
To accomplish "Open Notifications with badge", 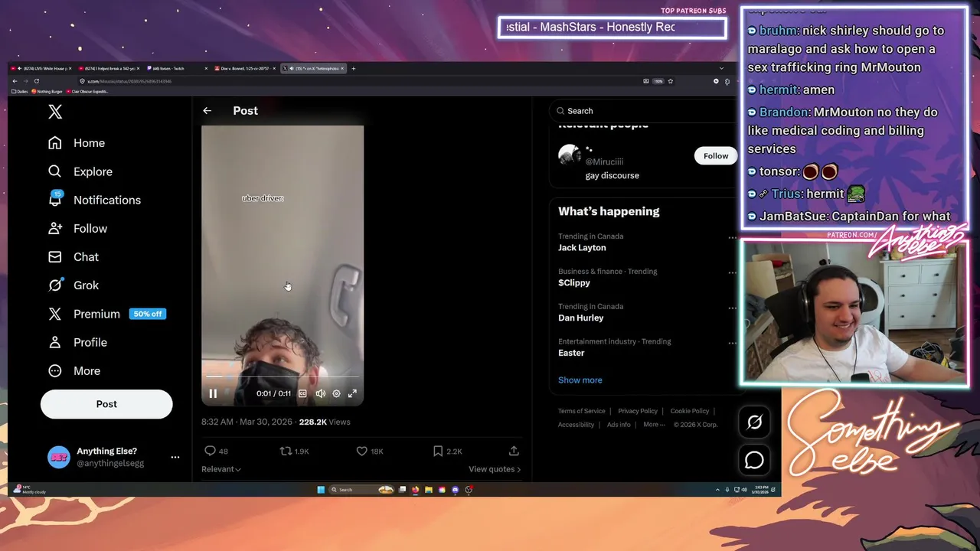I will pos(94,200).
